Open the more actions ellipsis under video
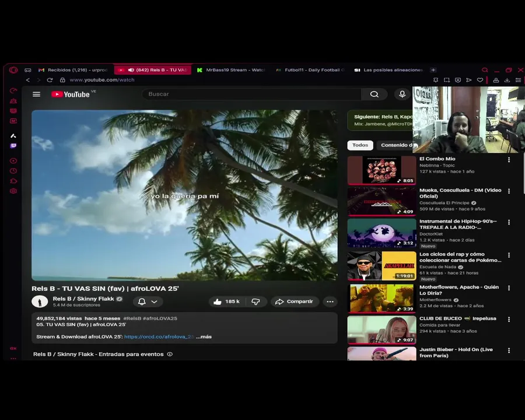The height and width of the screenshot is (420, 525). point(330,302)
